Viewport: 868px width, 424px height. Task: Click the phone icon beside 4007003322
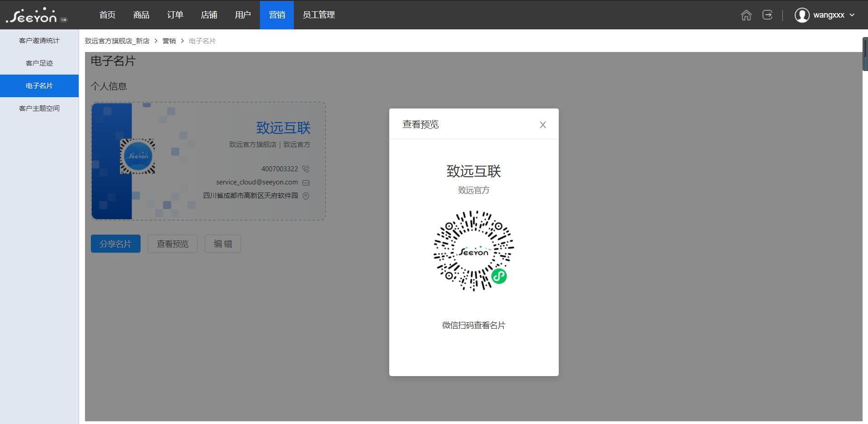click(306, 169)
